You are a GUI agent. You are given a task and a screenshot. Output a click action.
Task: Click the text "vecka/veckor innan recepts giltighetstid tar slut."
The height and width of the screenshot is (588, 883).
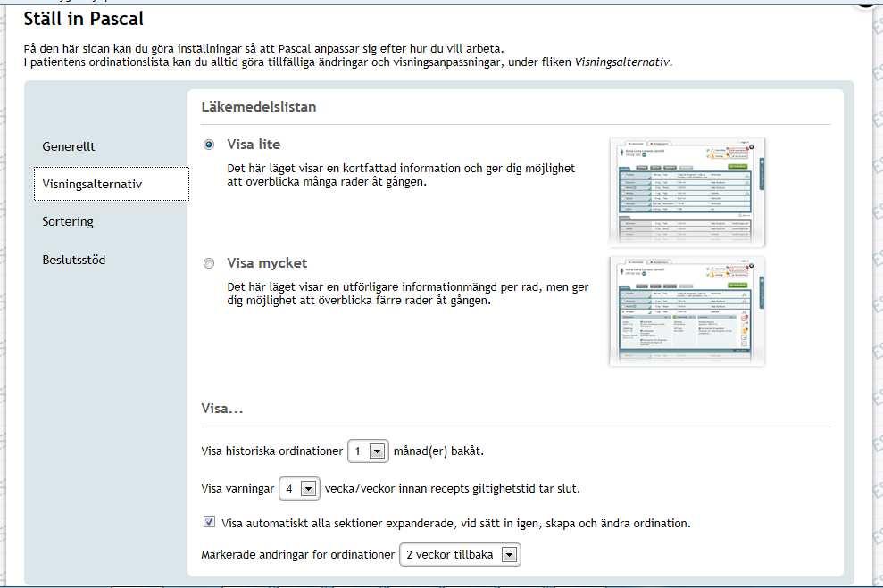(x=452, y=488)
